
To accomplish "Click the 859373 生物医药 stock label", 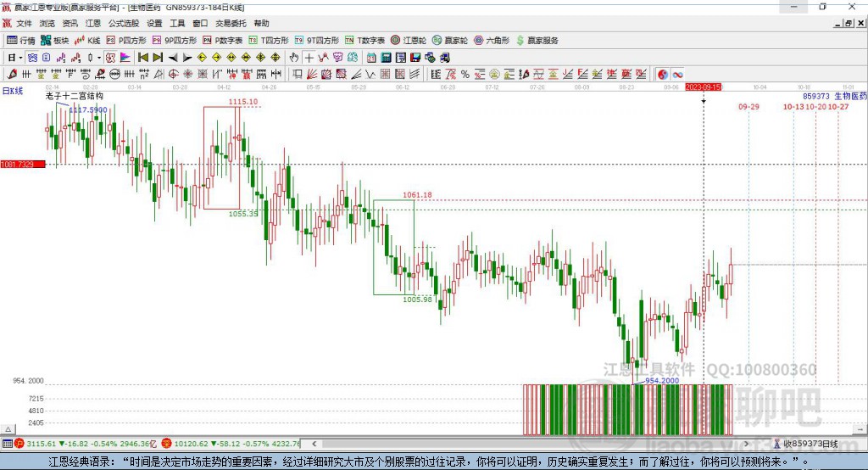I will pyautogui.click(x=835, y=96).
